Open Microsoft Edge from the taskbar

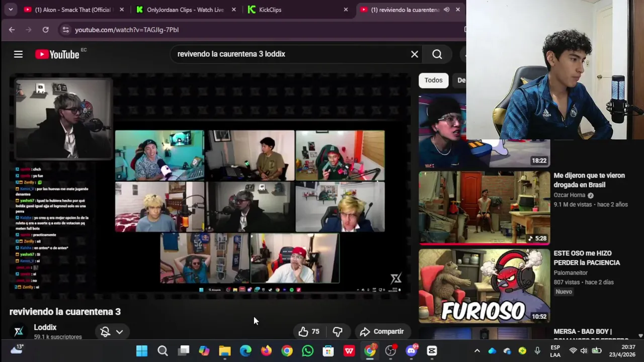coord(246,351)
